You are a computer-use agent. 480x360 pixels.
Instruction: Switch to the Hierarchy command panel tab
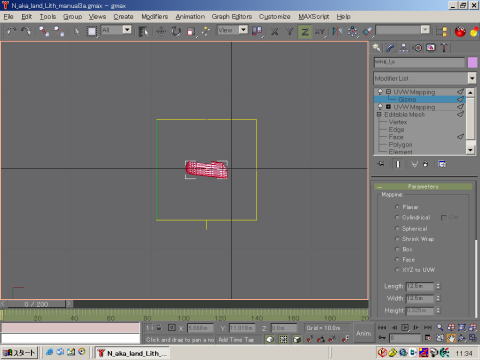pyautogui.click(x=404, y=48)
